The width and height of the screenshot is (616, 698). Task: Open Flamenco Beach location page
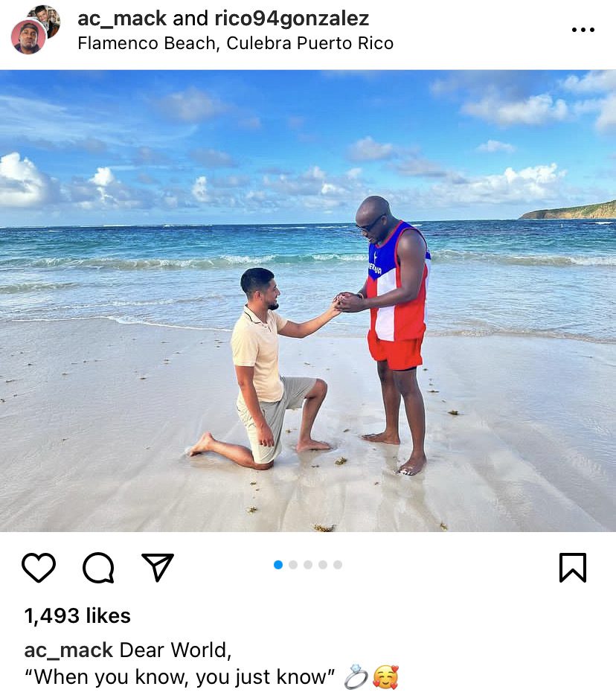[x=235, y=44]
